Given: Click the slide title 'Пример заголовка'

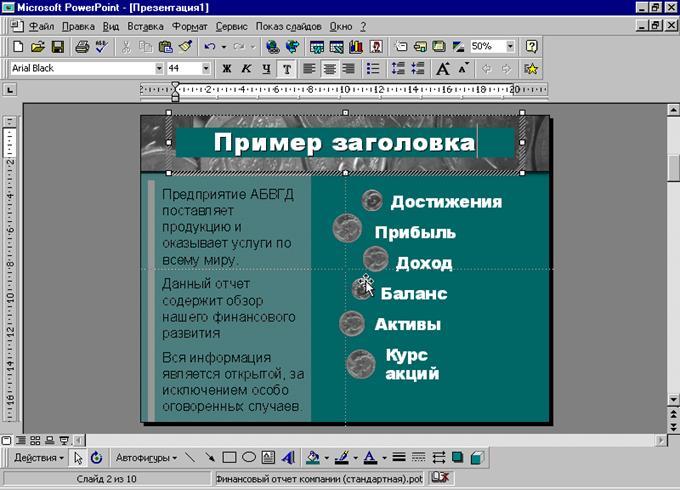Looking at the screenshot, I should pyautogui.click(x=343, y=143).
